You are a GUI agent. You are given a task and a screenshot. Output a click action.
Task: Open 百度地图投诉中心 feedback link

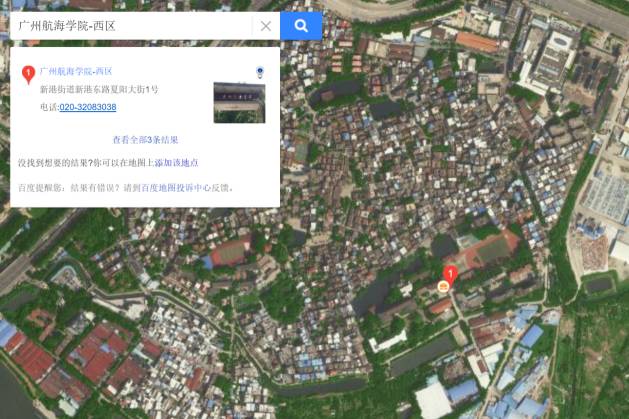coord(177,188)
